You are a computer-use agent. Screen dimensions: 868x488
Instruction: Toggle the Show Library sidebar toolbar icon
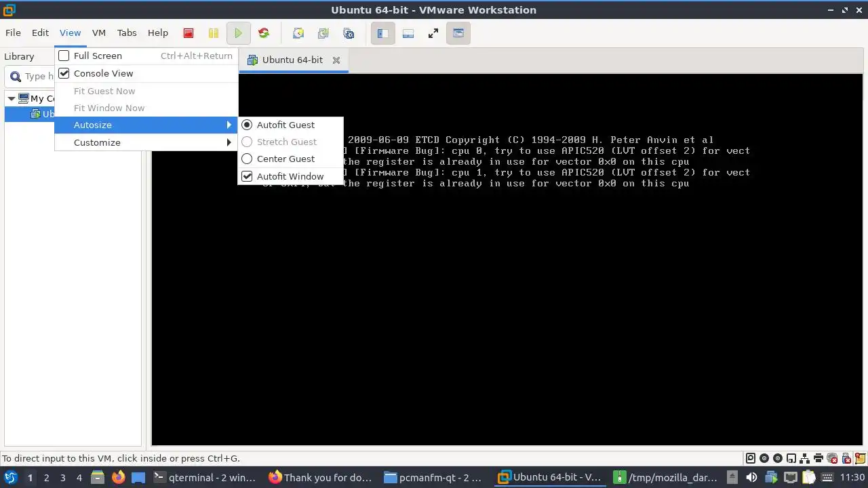(x=382, y=33)
